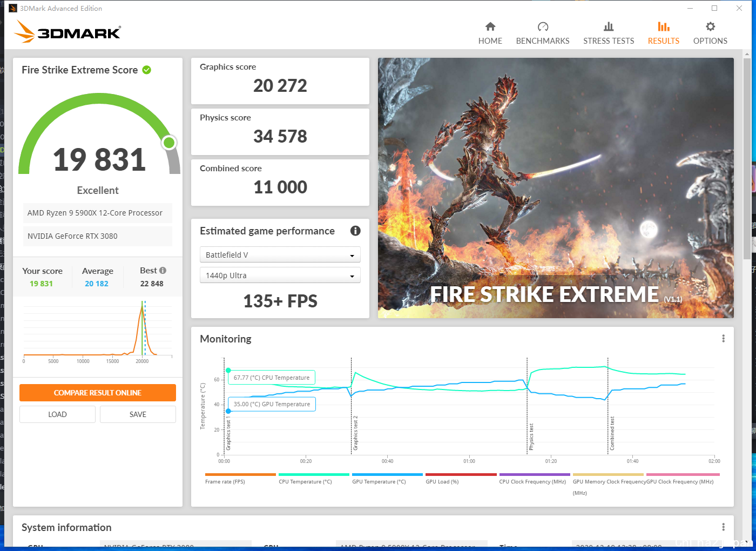
Task: Click the Graphics test 2 marker line
Action: pos(352,405)
